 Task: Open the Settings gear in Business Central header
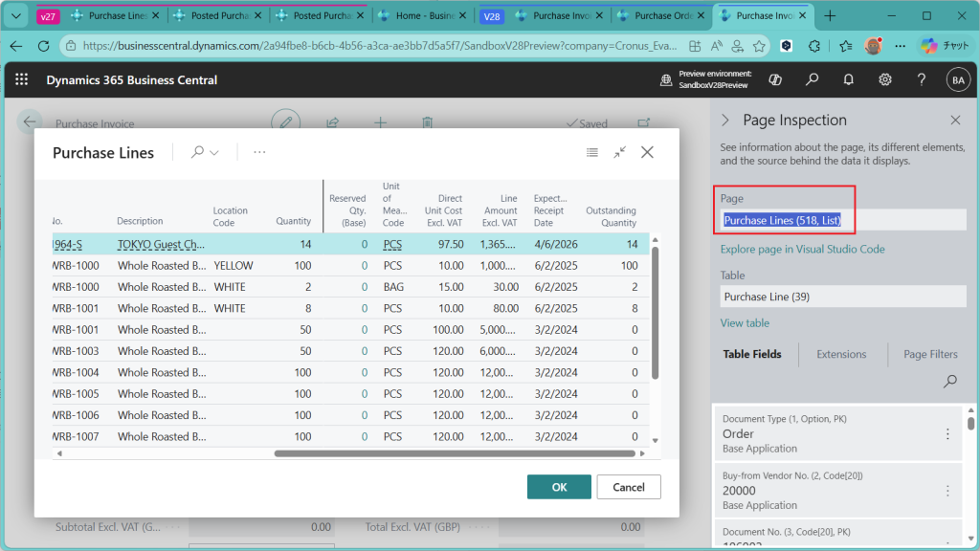(x=885, y=80)
